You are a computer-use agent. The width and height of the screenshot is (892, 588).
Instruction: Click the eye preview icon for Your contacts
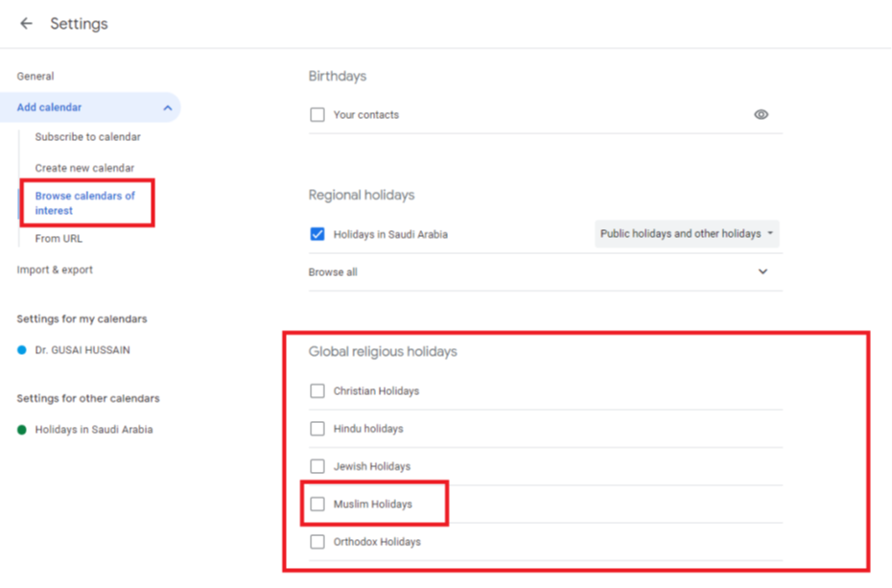coord(761,115)
